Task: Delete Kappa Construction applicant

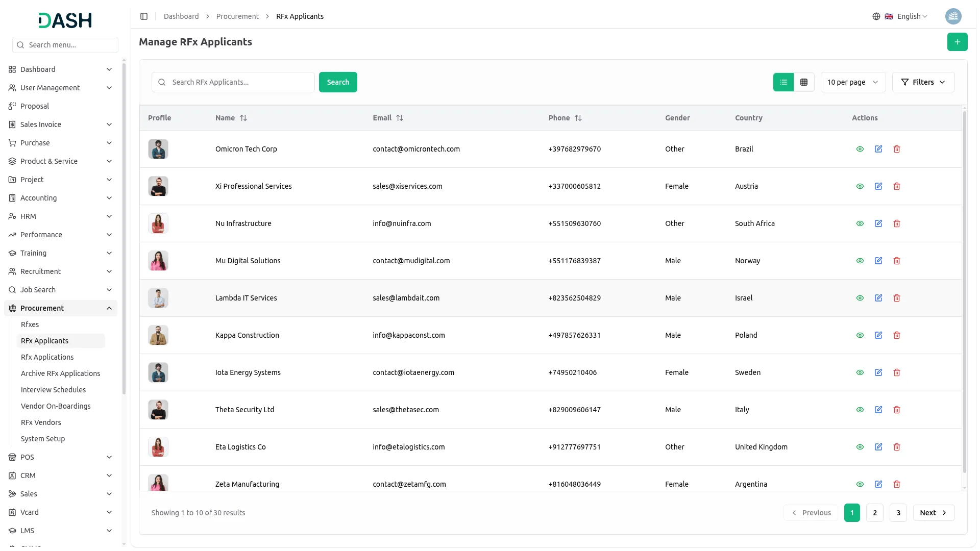Action: (896, 335)
